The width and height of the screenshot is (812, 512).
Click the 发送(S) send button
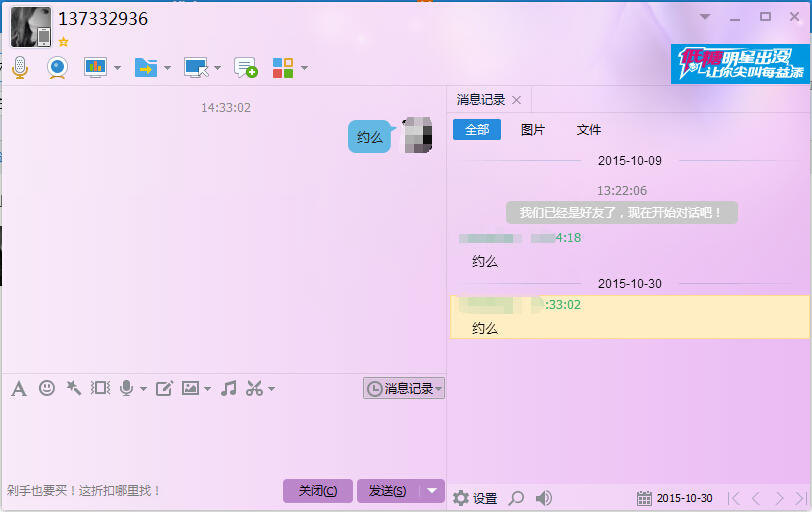[387, 491]
